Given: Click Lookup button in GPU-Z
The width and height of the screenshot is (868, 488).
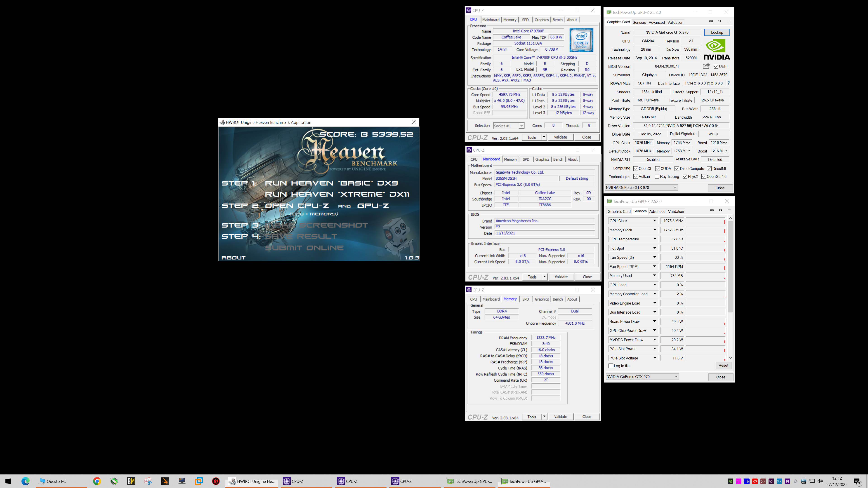Looking at the screenshot, I should pyautogui.click(x=717, y=32).
